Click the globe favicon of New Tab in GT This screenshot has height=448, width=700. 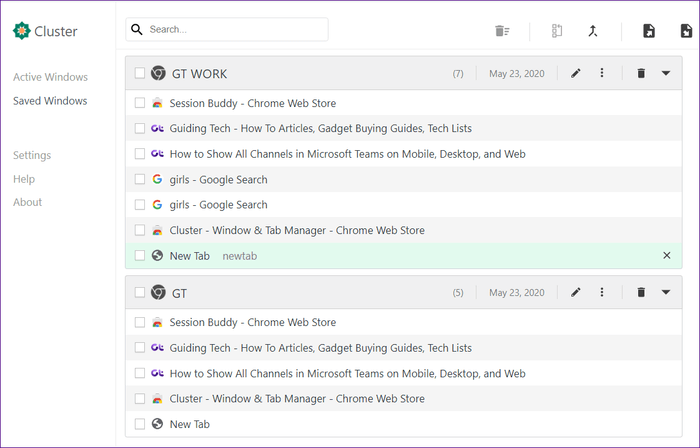157,423
